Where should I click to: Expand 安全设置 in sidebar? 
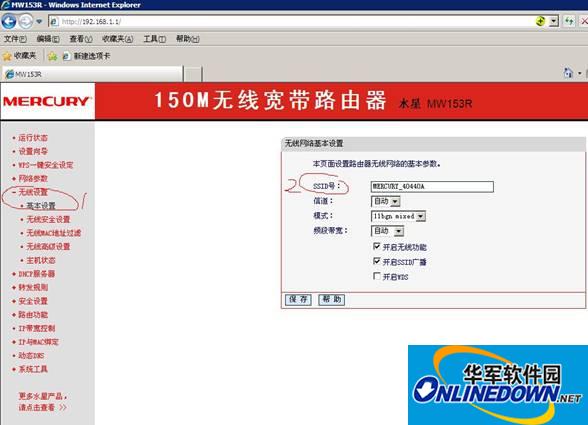coord(33,301)
